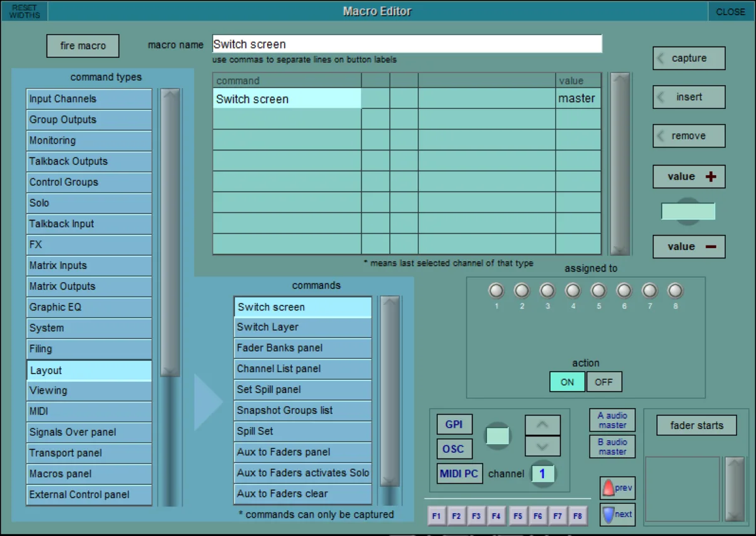Image resolution: width=756 pixels, height=536 pixels.
Task: Assign macro to button 7
Action: pos(650,290)
